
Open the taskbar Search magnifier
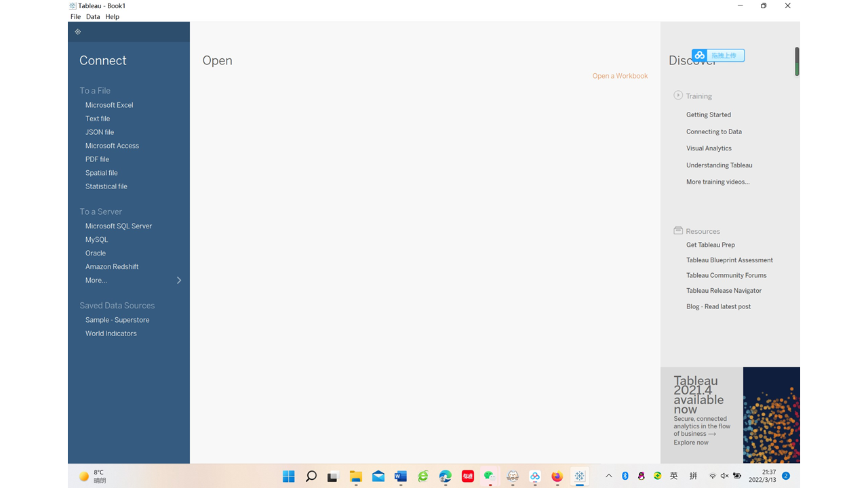click(x=311, y=476)
